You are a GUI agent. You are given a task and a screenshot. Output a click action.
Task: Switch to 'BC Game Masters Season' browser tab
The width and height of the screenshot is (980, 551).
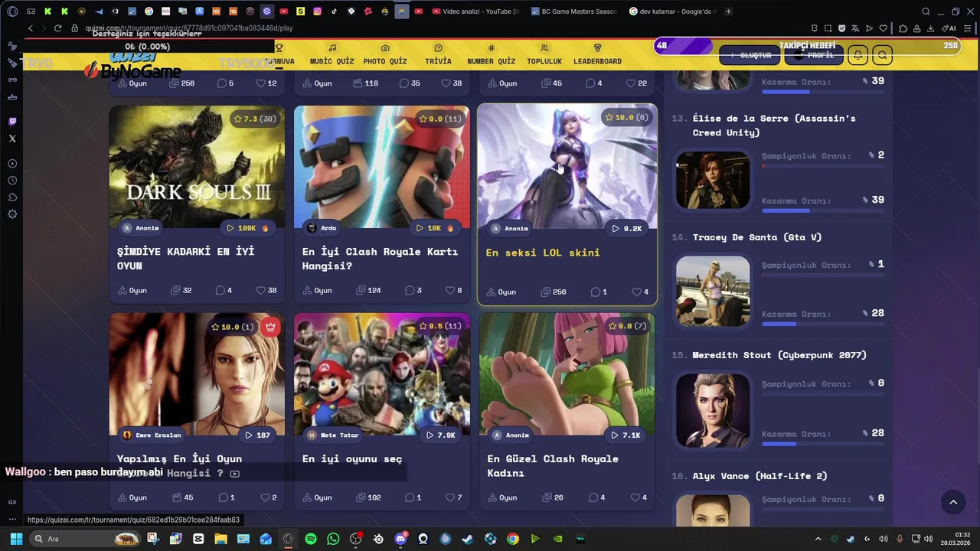pos(573,11)
